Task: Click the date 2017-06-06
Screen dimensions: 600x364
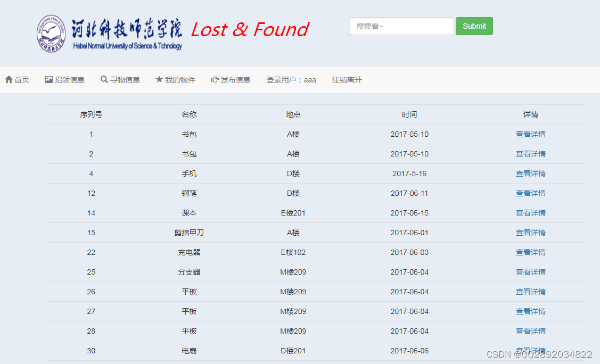Action: pos(409,351)
